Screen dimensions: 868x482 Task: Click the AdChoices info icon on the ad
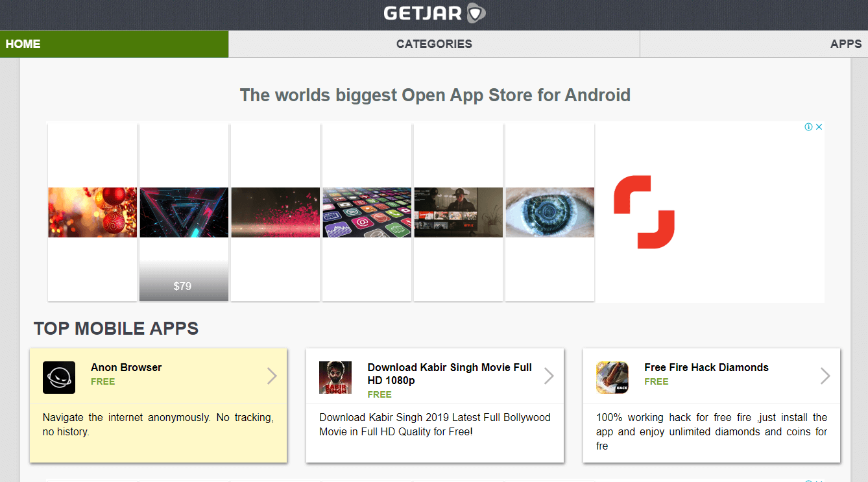click(x=808, y=127)
